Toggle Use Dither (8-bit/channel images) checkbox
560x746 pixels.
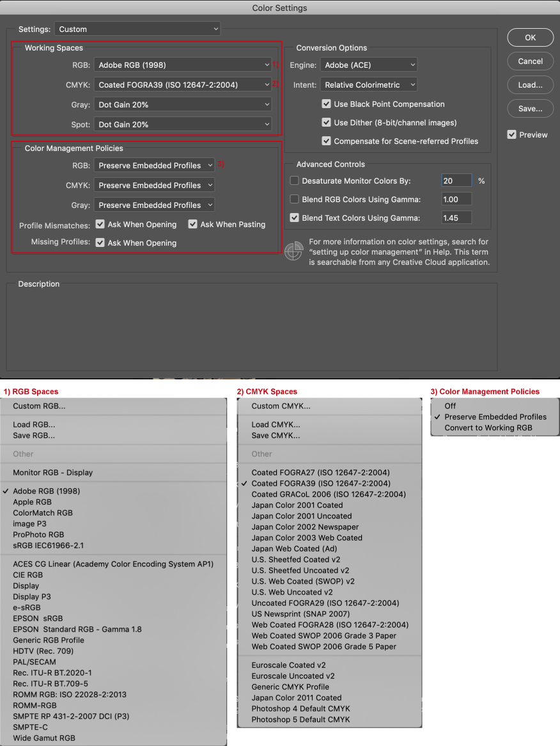[x=326, y=122]
